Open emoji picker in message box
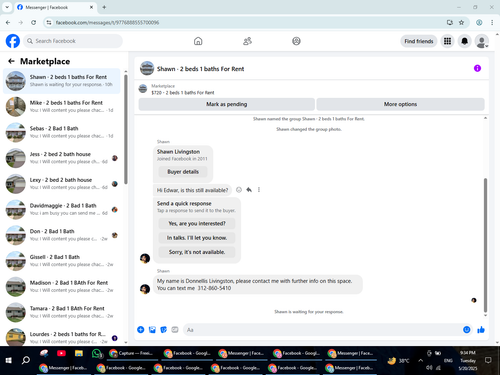 [467, 330]
